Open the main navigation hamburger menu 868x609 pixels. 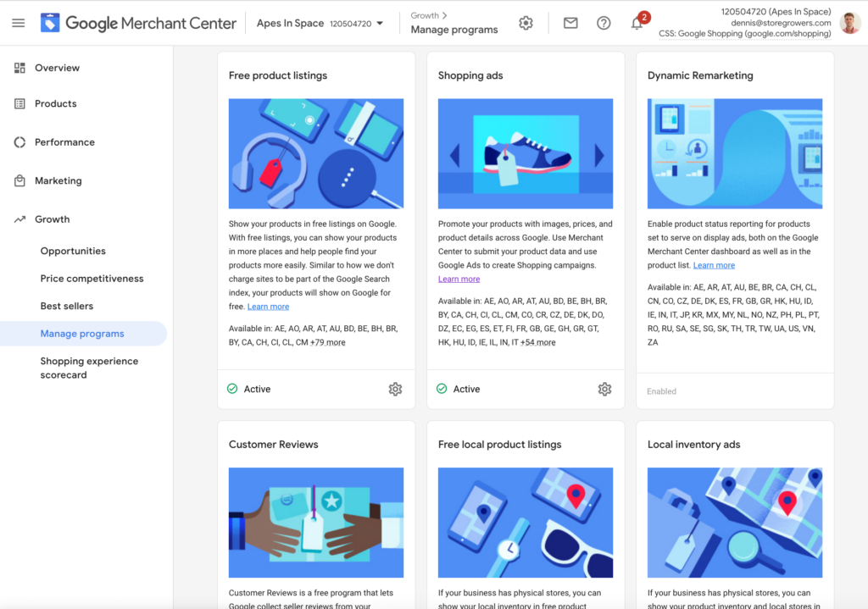[x=19, y=23]
